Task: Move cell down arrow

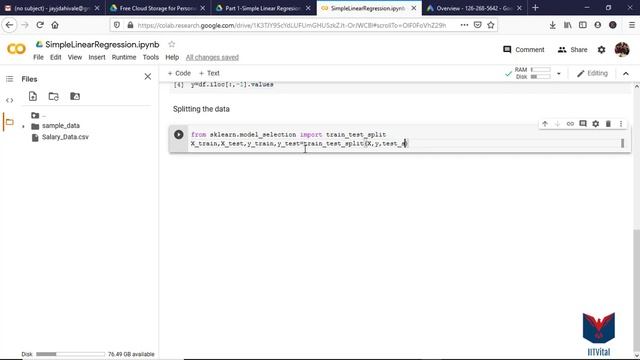Action: tap(558, 124)
